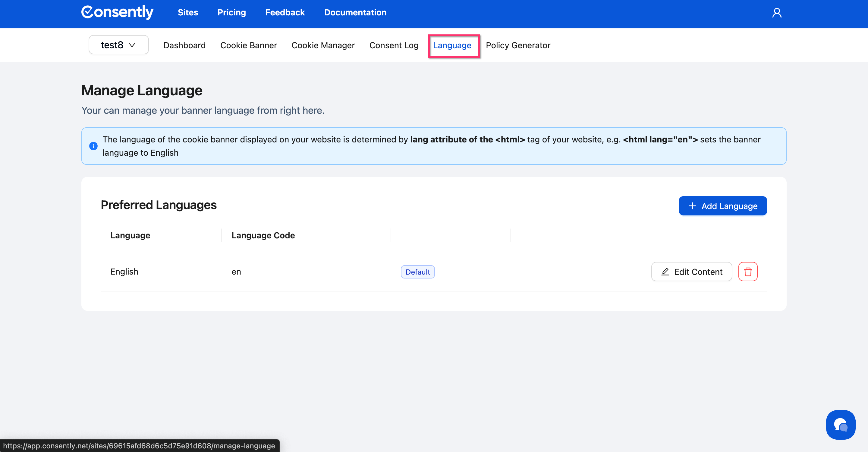Go to the Pricing page
Image resolution: width=868 pixels, height=452 pixels.
pyautogui.click(x=231, y=12)
